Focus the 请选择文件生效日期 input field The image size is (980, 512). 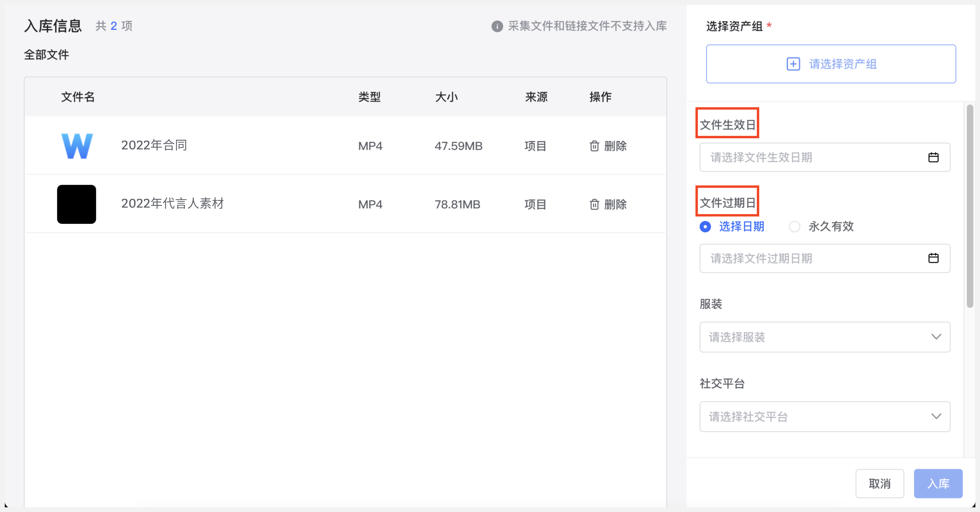825,157
